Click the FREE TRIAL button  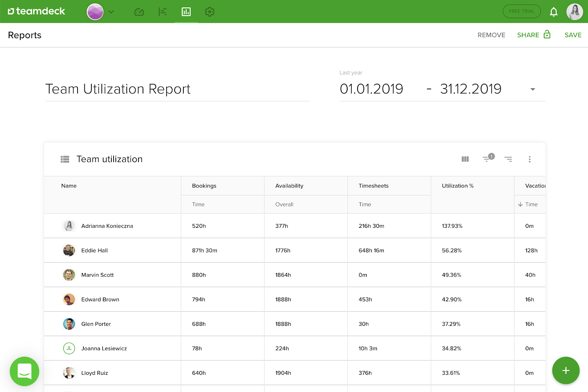[521, 11]
